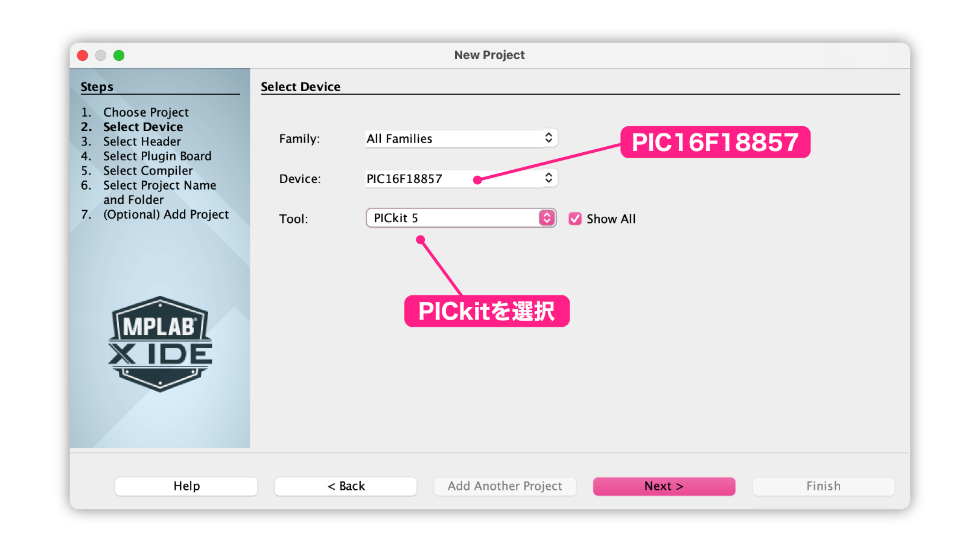Open the Tool dropdown showing PICkit 5
This screenshot has width=980, height=552.
pyautogui.click(x=461, y=218)
